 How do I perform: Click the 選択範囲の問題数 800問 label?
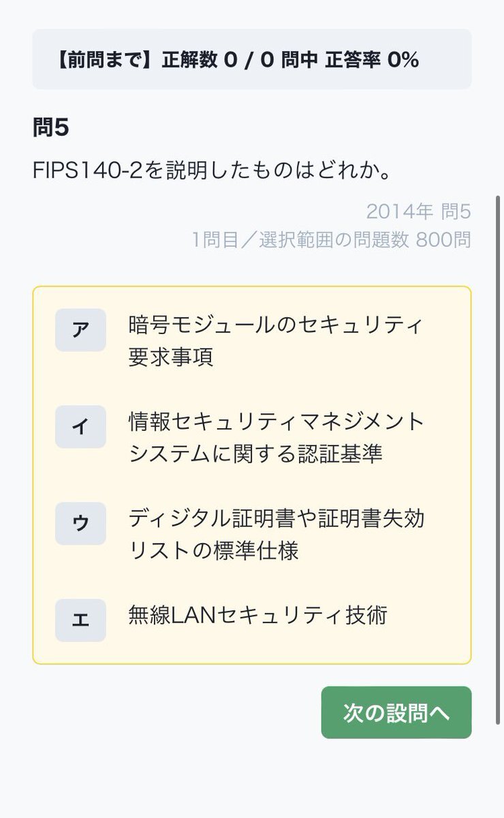(364, 240)
